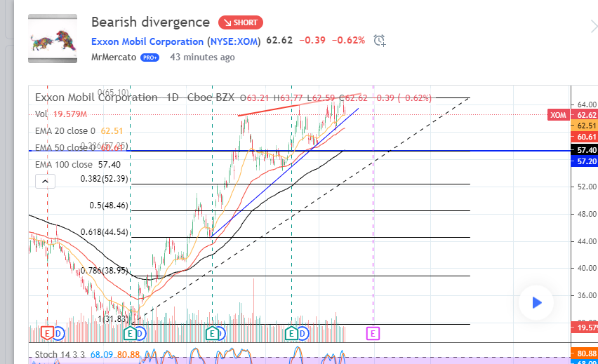Screen dimensions: 598x364
Task: Click the purple upcoming-earnings E marker
Action: click(373, 334)
